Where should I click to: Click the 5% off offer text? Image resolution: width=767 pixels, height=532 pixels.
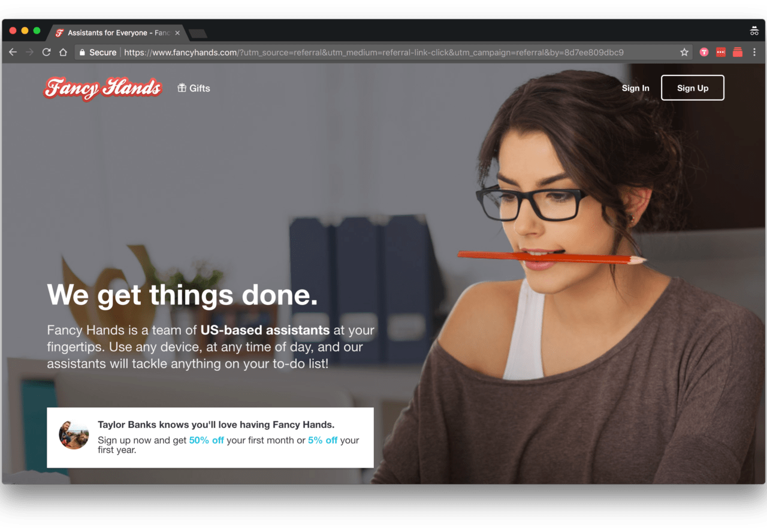click(x=323, y=440)
